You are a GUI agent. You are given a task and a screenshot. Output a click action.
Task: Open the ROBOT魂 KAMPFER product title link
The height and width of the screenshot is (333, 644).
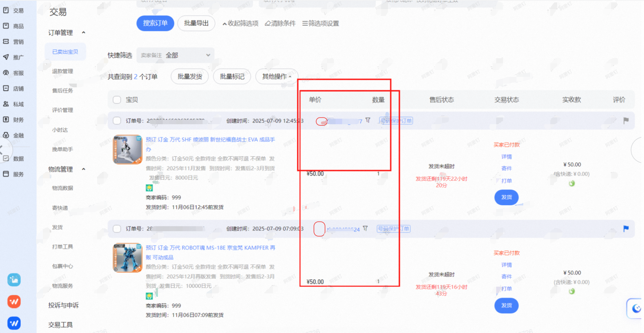[210, 252]
